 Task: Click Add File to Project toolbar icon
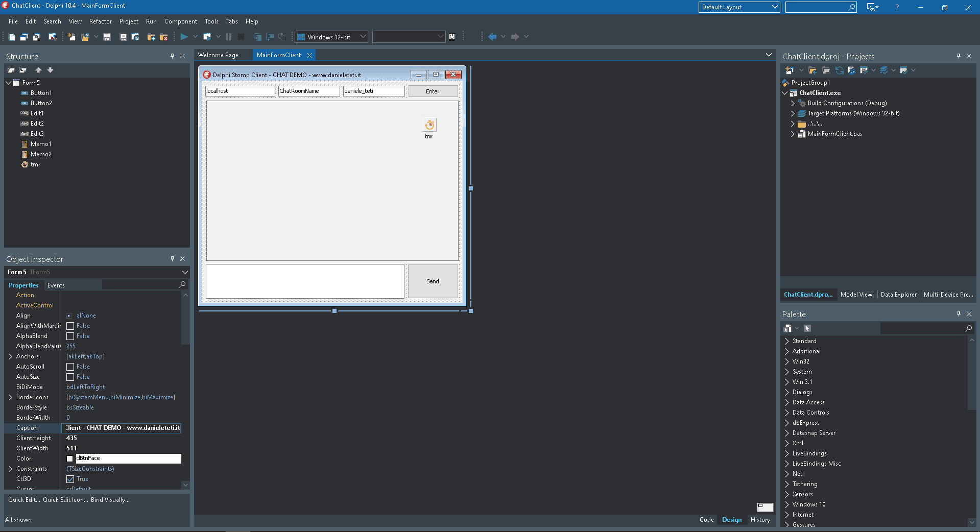[x=151, y=37]
